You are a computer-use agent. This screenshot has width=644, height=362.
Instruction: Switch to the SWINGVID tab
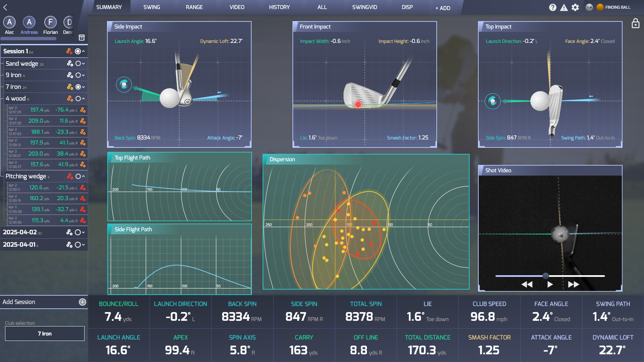[365, 7]
